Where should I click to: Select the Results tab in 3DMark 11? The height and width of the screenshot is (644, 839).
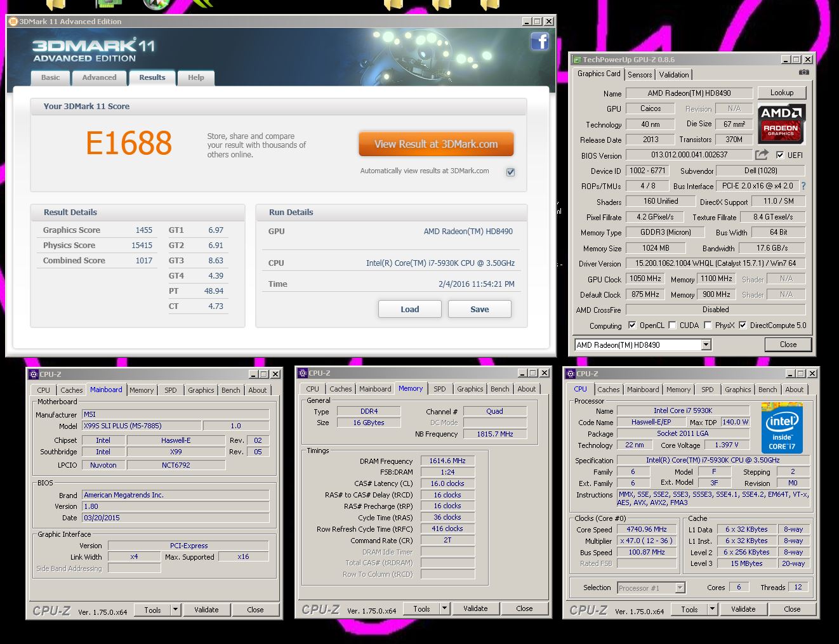(152, 77)
